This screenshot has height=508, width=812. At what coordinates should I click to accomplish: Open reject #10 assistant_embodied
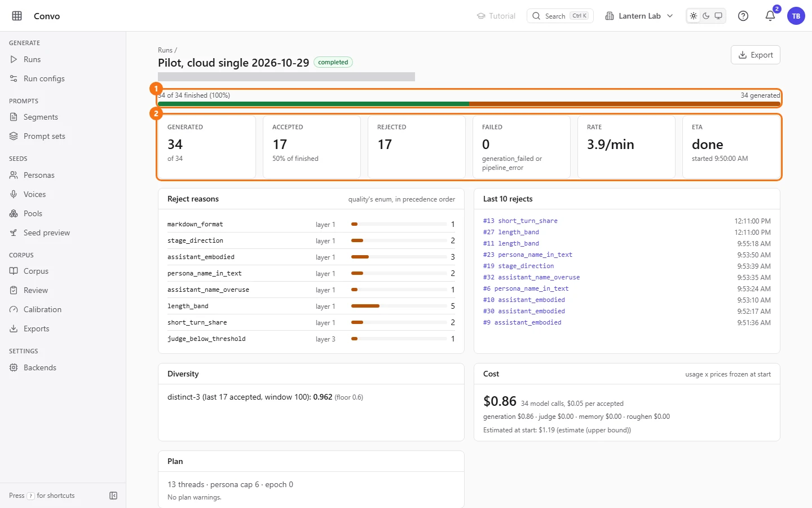click(x=524, y=300)
